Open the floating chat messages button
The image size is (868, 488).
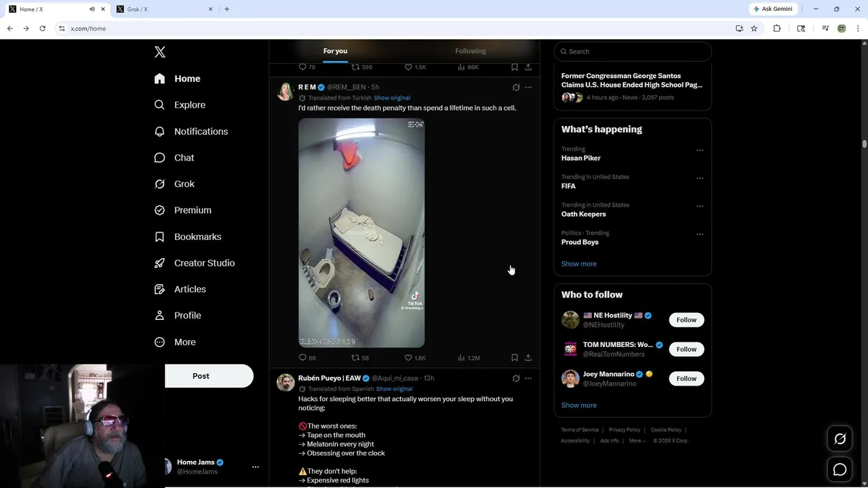(840, 470)
